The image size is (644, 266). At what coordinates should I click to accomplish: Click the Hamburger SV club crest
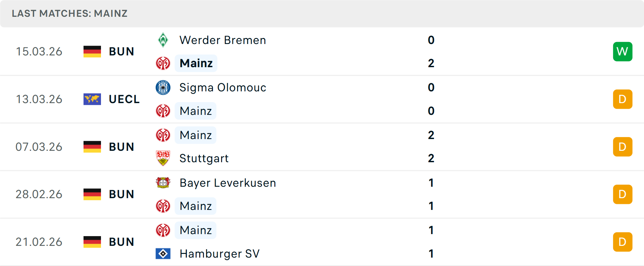(x=163, y=254)
